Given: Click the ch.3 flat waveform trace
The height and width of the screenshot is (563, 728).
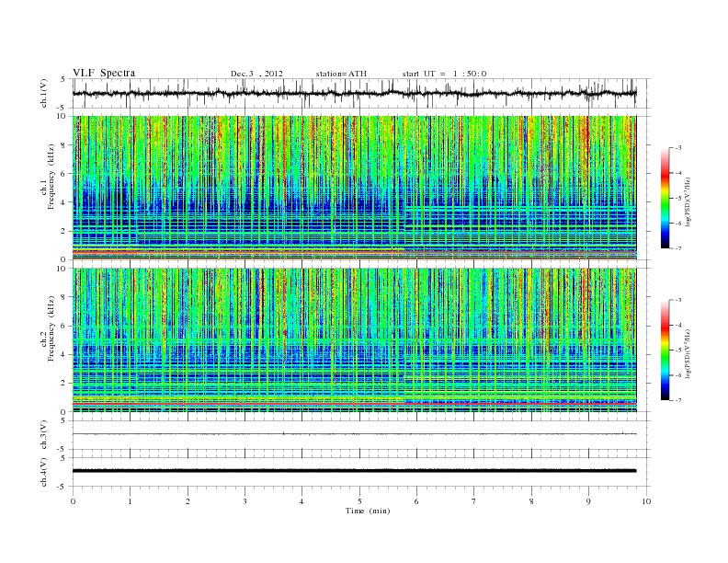Looking at the screenshot, I should (354, 434).
